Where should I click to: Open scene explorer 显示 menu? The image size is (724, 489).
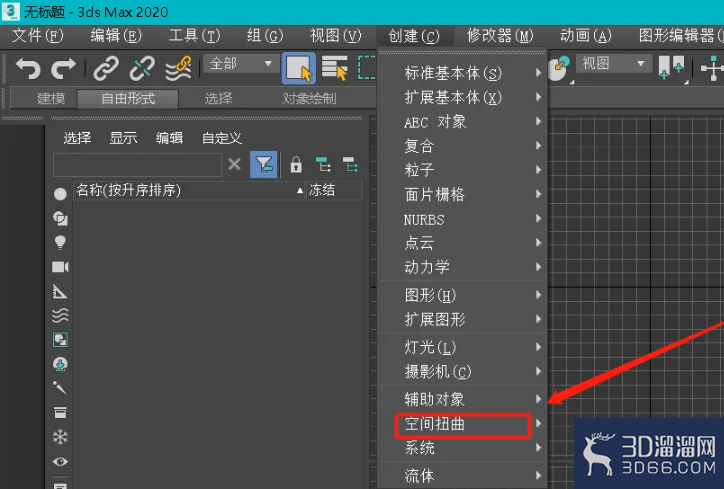(x=123, y=138)
